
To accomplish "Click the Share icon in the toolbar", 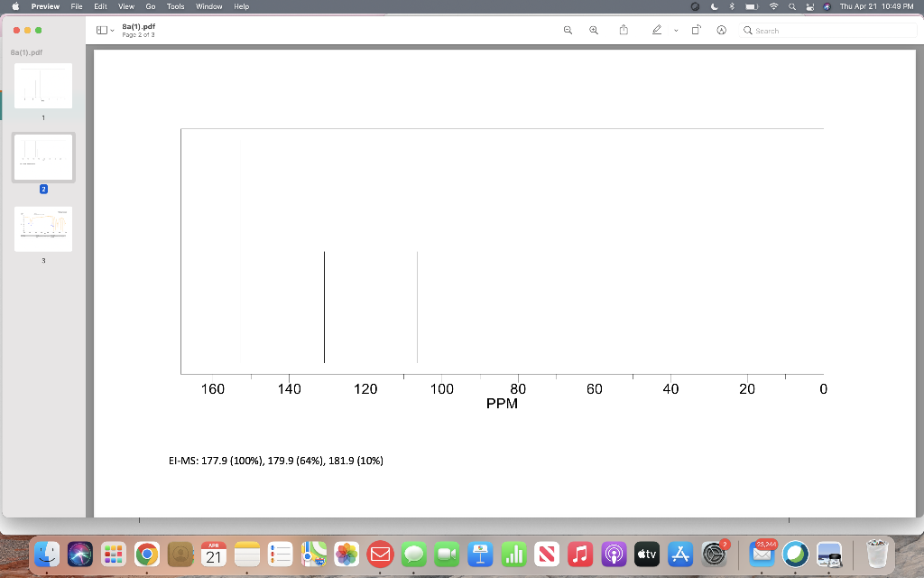I will coord(624,30).
